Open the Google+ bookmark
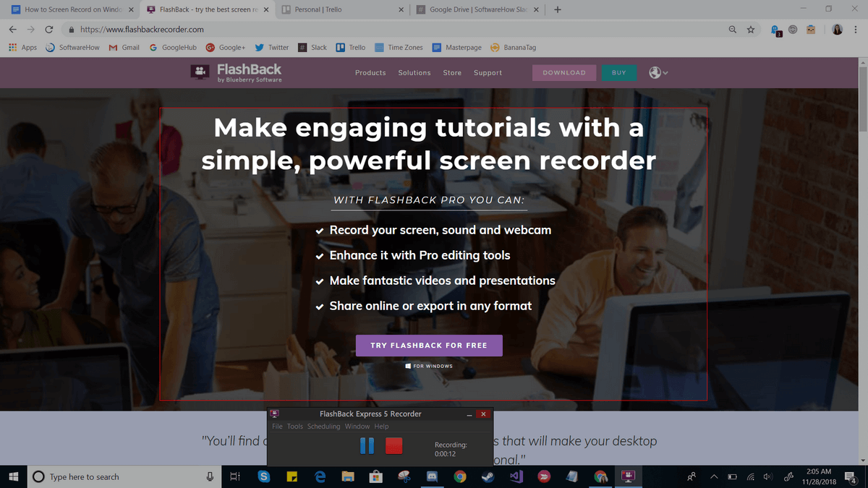Viewport: 868px width, 488px height. pyautogui.click(x=226, y=48)
